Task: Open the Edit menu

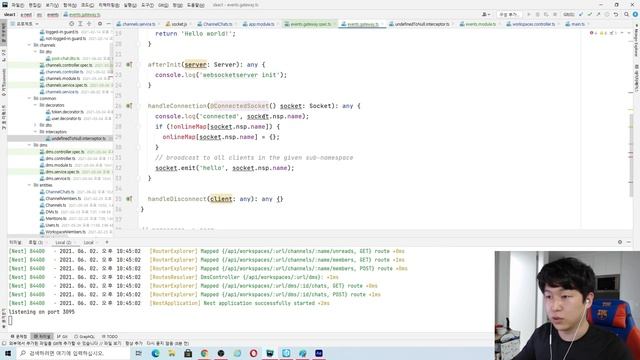Action: pos(35,5)
